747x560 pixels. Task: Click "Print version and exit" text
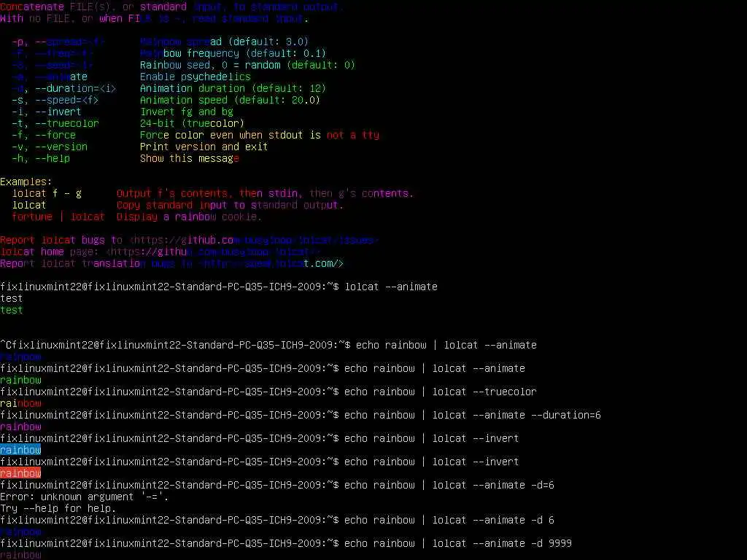pos(204,147)
